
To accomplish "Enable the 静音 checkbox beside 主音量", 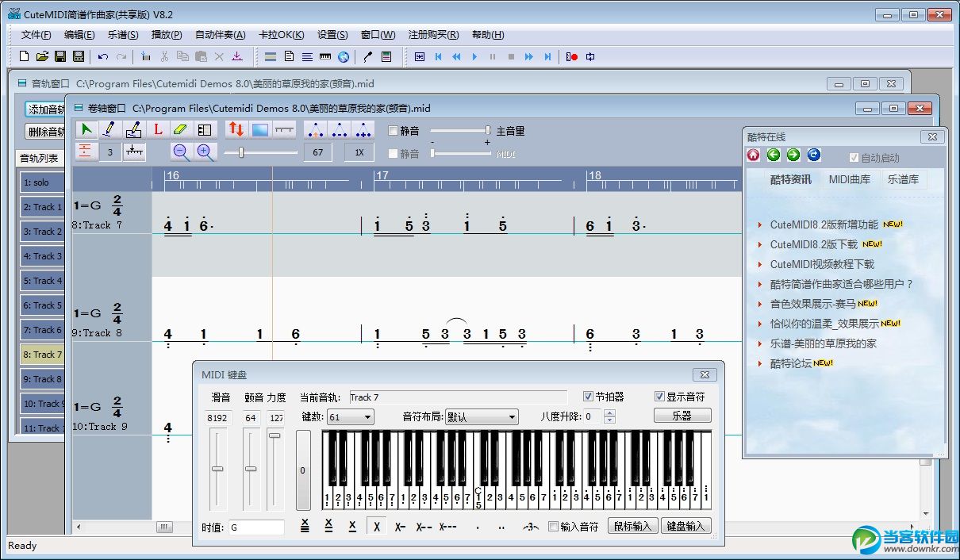I will click(394, 131).
